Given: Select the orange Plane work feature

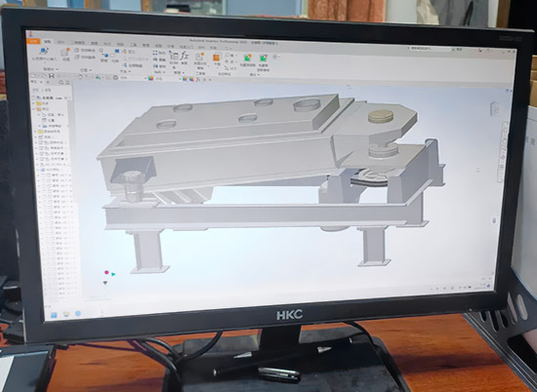Looking at the screenshot, I should tap(217, 58).
